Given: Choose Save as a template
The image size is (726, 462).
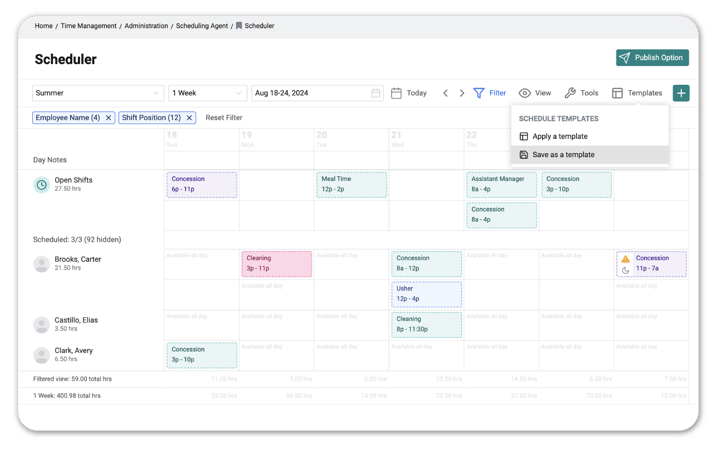Looking at the screenshot, I should click(590, 155).
